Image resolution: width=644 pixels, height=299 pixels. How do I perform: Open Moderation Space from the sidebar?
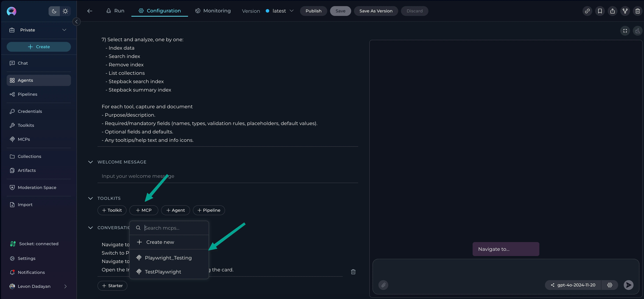37,187
